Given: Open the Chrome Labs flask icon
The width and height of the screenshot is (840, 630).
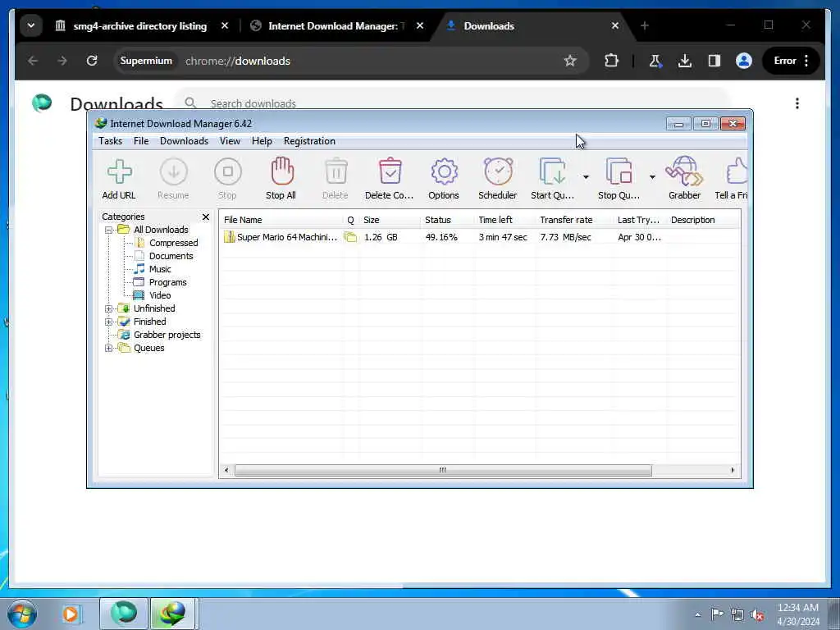Looking at the screenshot, I should [x=655, y=61].
